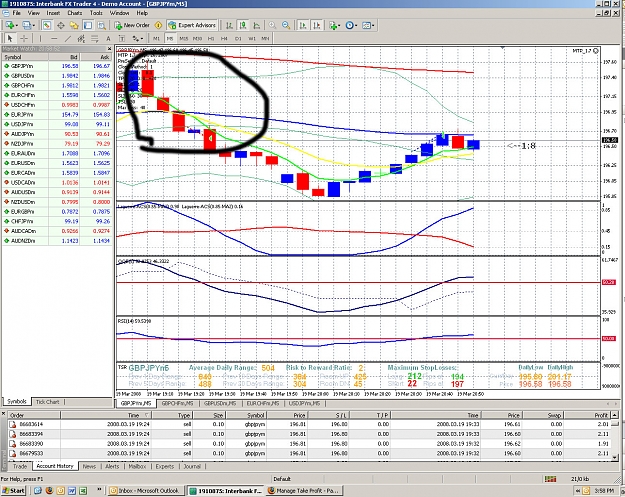Select EURUSDm row in Market Watch

[57, 163]
